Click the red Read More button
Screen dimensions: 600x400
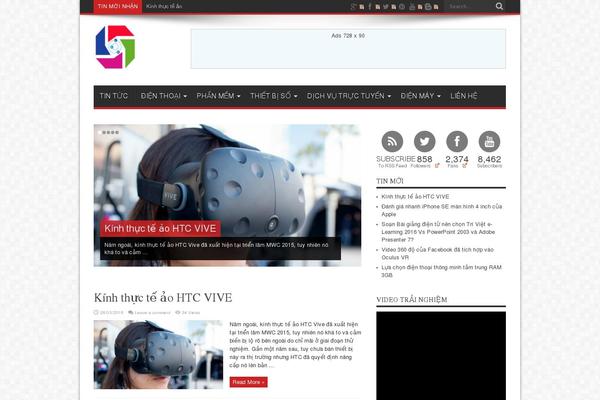click(248, 382)
